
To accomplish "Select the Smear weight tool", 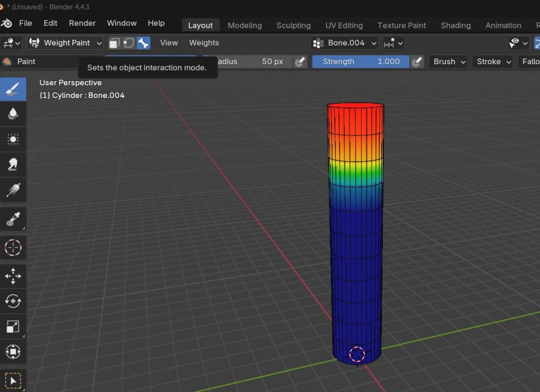I will tap(13, 164).
